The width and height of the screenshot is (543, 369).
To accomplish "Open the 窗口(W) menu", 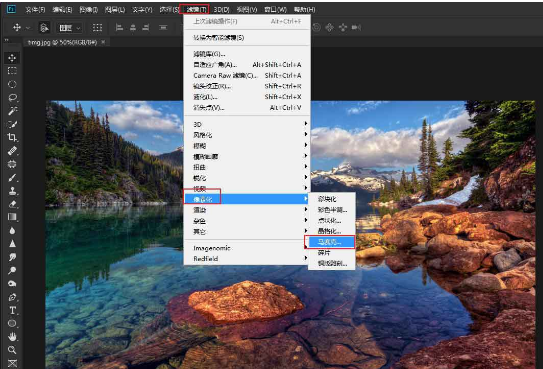I will point(275,9).
